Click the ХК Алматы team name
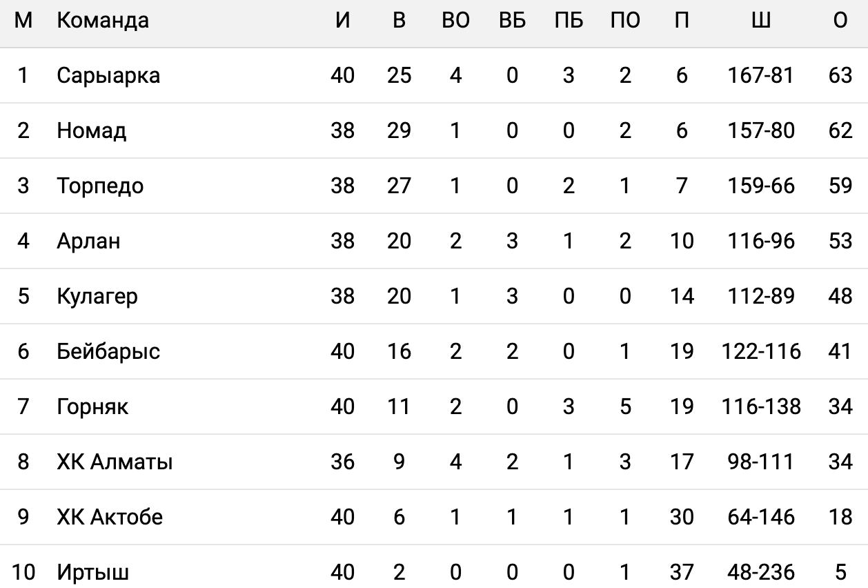The height and width of the screenshot is (588, 868). (115, 462)
